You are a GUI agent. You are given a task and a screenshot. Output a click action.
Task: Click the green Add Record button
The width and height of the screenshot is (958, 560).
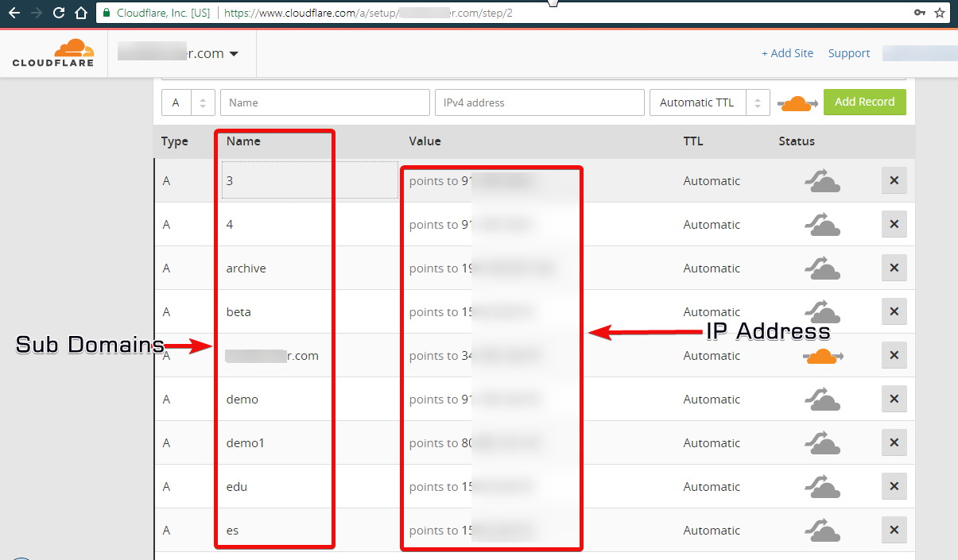coord(864,102)
